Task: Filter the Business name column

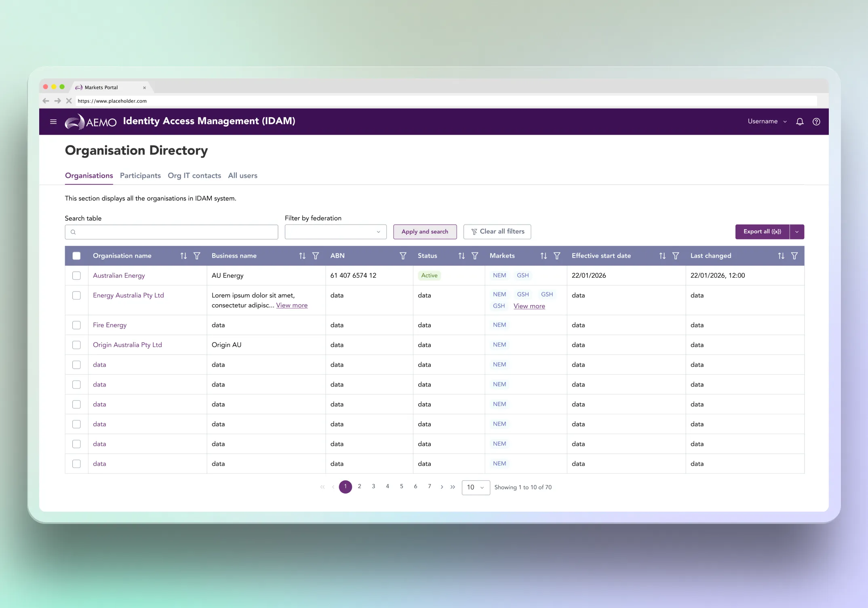Action: (316, 255)
